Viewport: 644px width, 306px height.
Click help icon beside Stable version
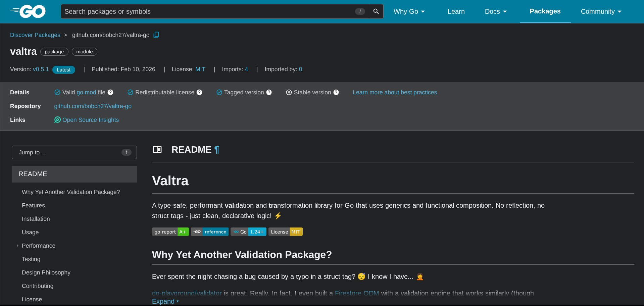(336, 92)
